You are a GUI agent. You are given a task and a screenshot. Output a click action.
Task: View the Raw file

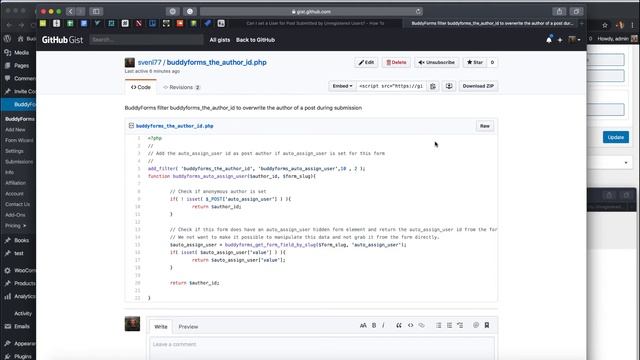click(484, 126)
